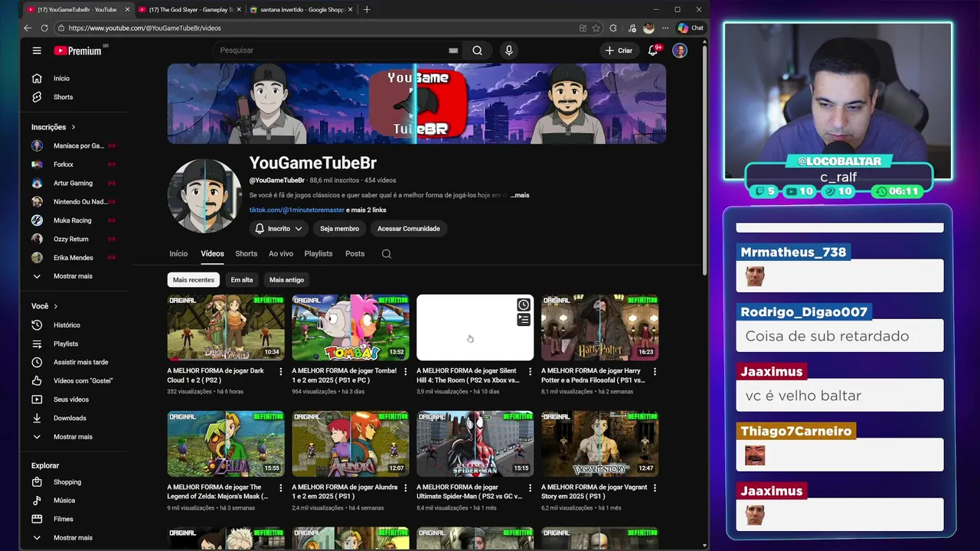Open the on-screen keyboard icon in search box

click(453, 51)
